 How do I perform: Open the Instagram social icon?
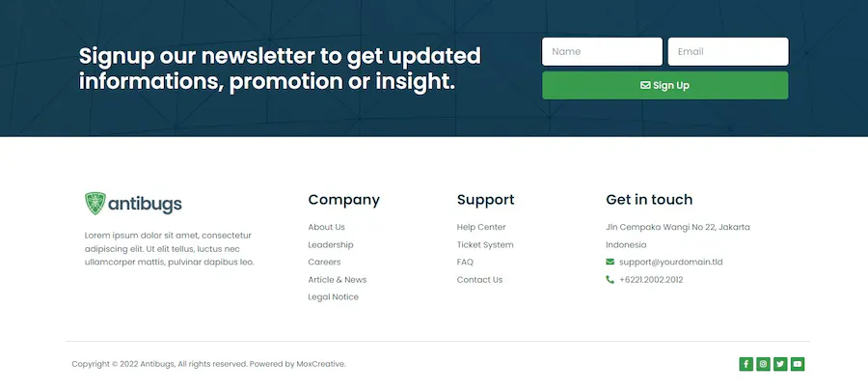763,364
